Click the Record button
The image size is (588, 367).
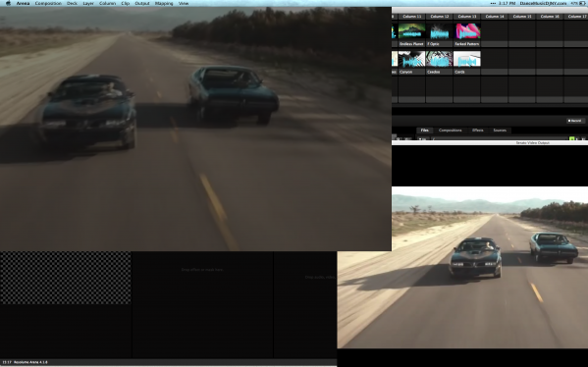574,121
